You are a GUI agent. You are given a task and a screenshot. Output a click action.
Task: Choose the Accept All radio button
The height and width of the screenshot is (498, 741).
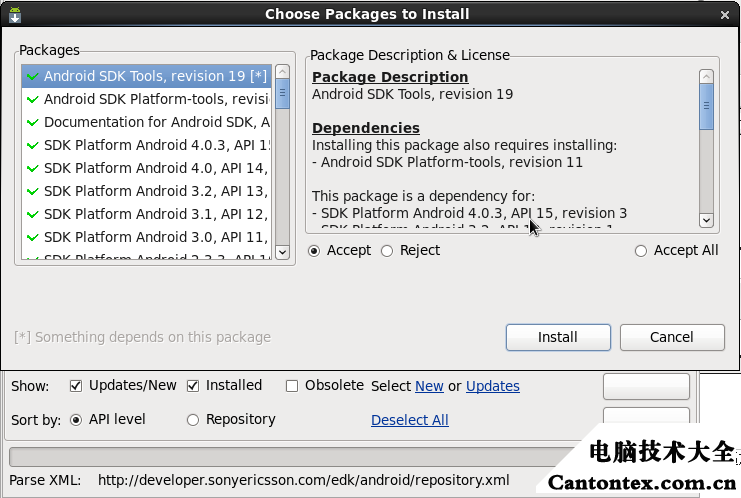point(641,251)
